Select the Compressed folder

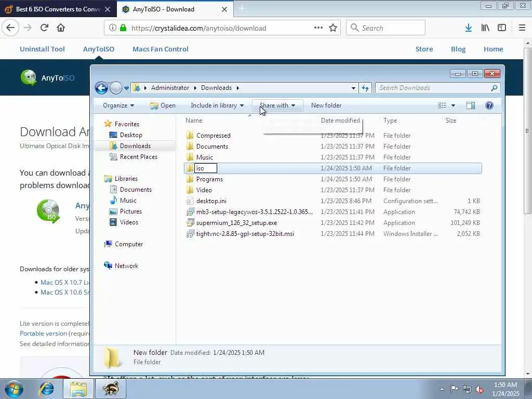point(213,136)
